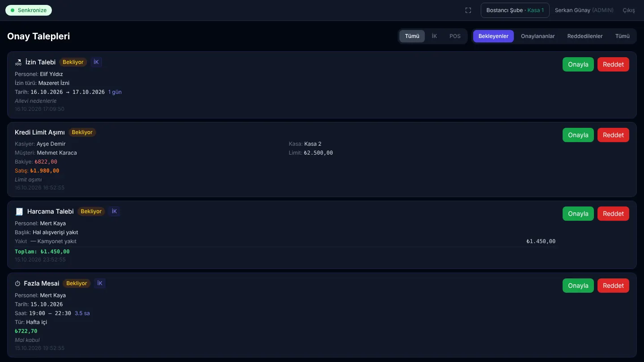This screenshot has width=644, height=362.
Task: Click the sale amount ₺1.980,00
Action: coord(45,171)
